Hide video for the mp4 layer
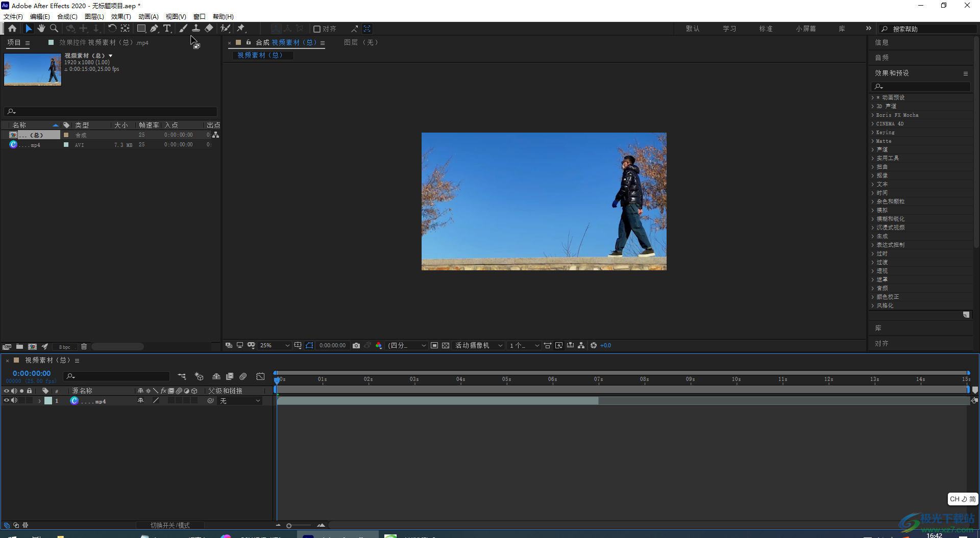The width and height of the screenshot is (980, 538). point(7,401)
